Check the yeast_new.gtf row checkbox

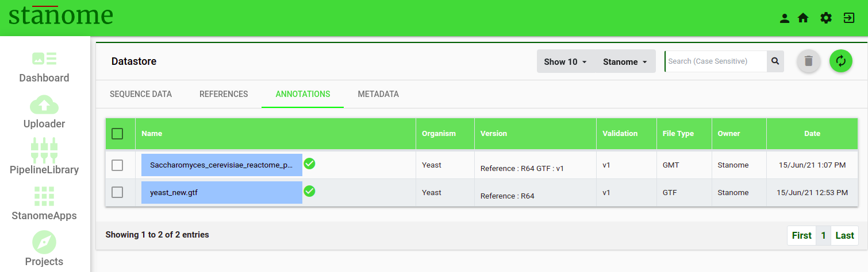point(117,193)
